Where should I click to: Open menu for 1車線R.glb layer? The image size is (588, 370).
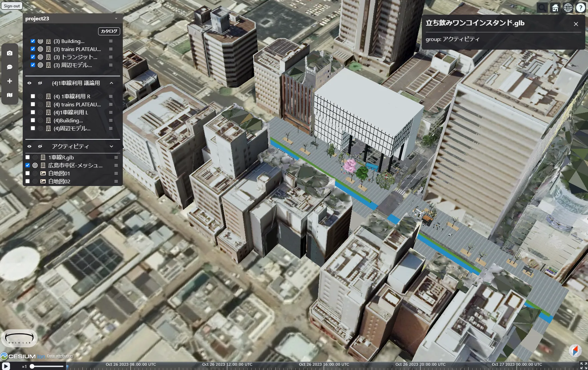(116, 157)
